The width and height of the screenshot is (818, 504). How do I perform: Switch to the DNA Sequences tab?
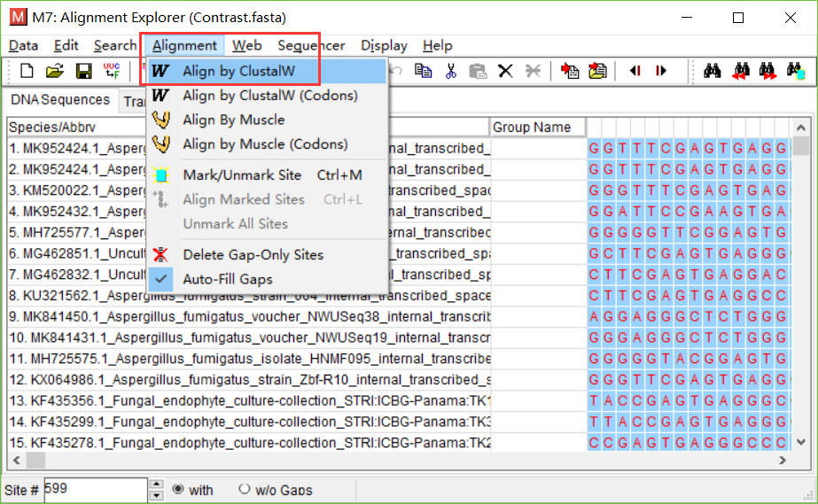coord(60,99)
